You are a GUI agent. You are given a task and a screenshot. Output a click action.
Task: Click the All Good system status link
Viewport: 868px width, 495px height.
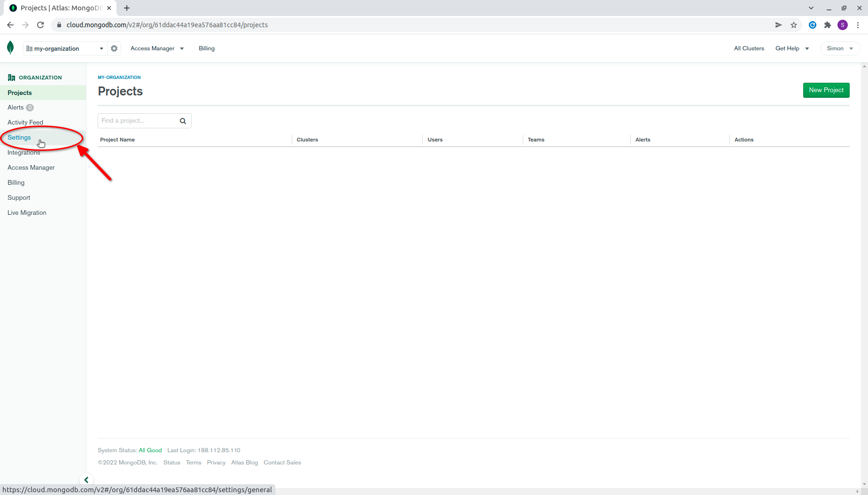(150, 450)
